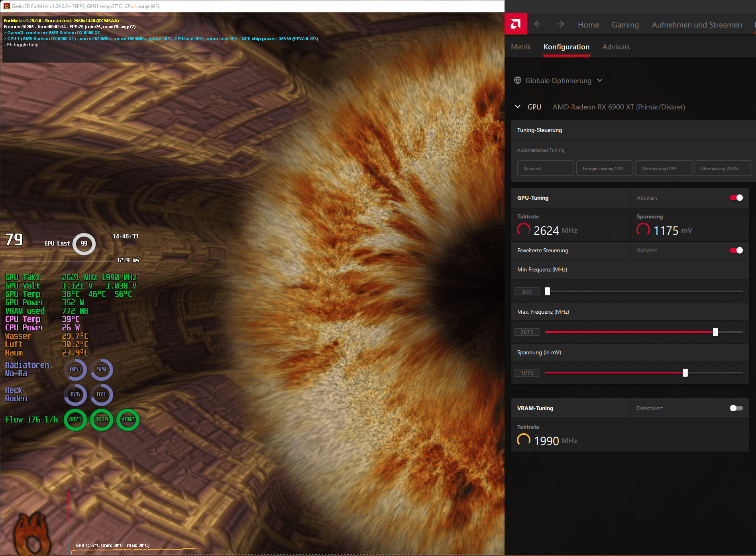Turn off Erweiterte Steuerung toggle

[x=736, y=250]
